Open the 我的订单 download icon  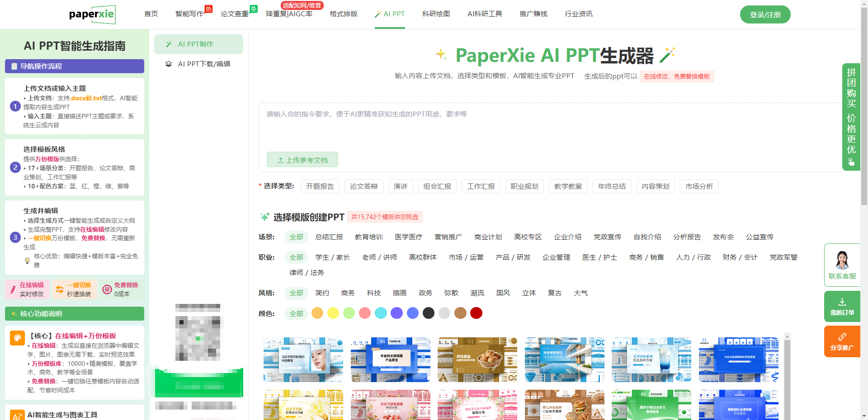(842, 302)
